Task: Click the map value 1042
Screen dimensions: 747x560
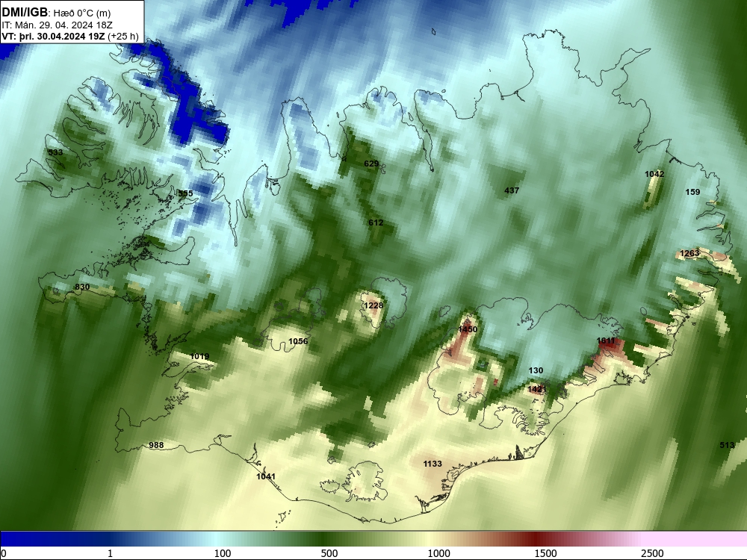Action: pos(654,174)
